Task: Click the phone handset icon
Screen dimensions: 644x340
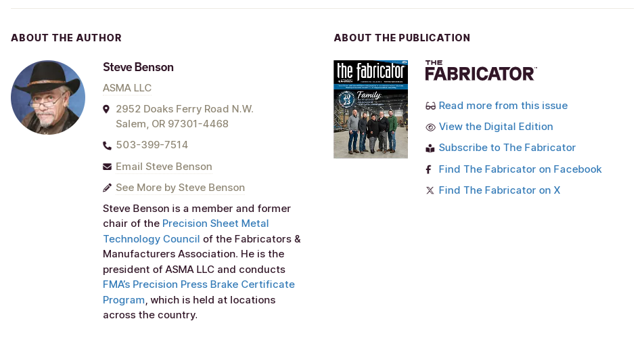Action: (x=107, y=146)
